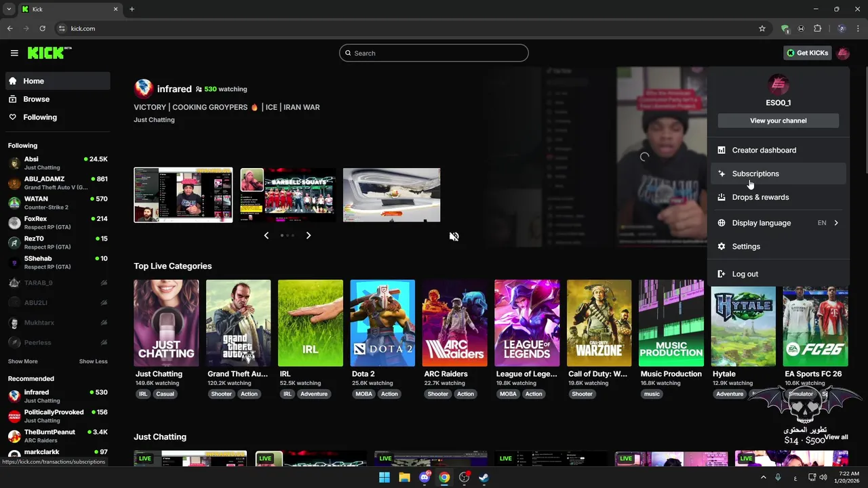Screen dimensions: 868x488
Task: Select the third featured stream thumbnail
Action: click(392, 195)
